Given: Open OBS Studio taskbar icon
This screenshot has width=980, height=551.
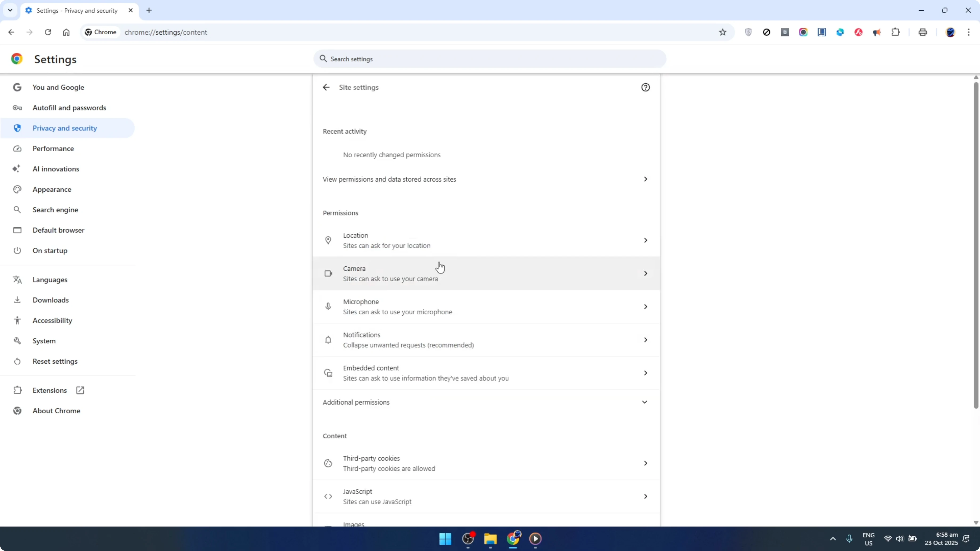Looking at the screenshot, I should click(x=468, y=539).
